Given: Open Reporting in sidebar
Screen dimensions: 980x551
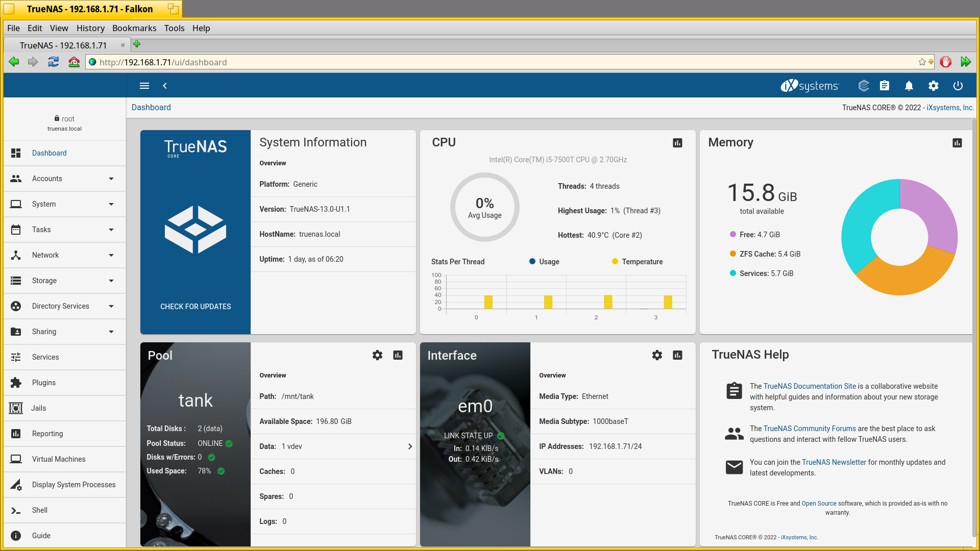Looking at the screenshot, I should (x=65, y=434).
